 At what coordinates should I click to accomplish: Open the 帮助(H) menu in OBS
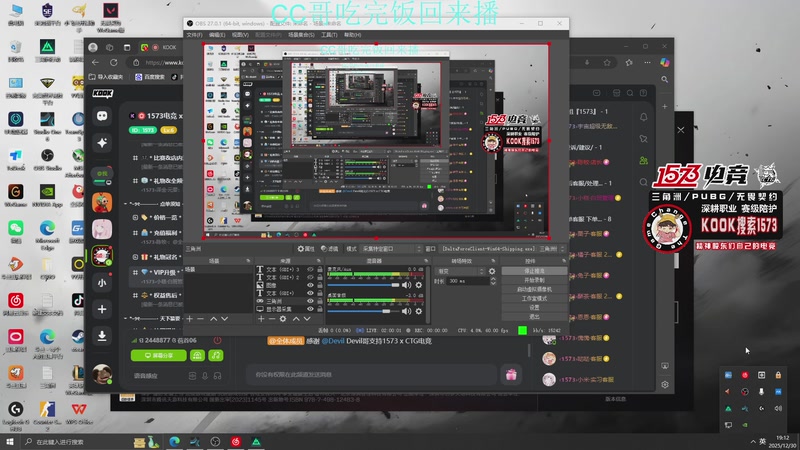[x=353, y=35]
